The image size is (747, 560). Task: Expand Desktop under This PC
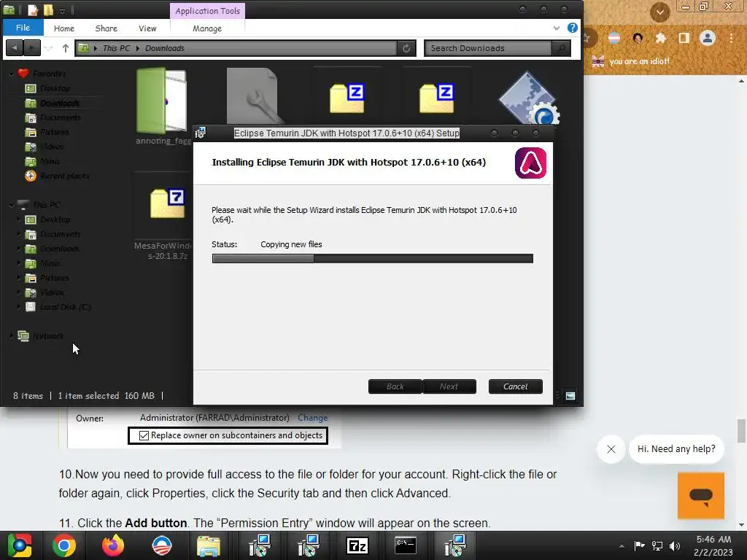coord(19,219)
